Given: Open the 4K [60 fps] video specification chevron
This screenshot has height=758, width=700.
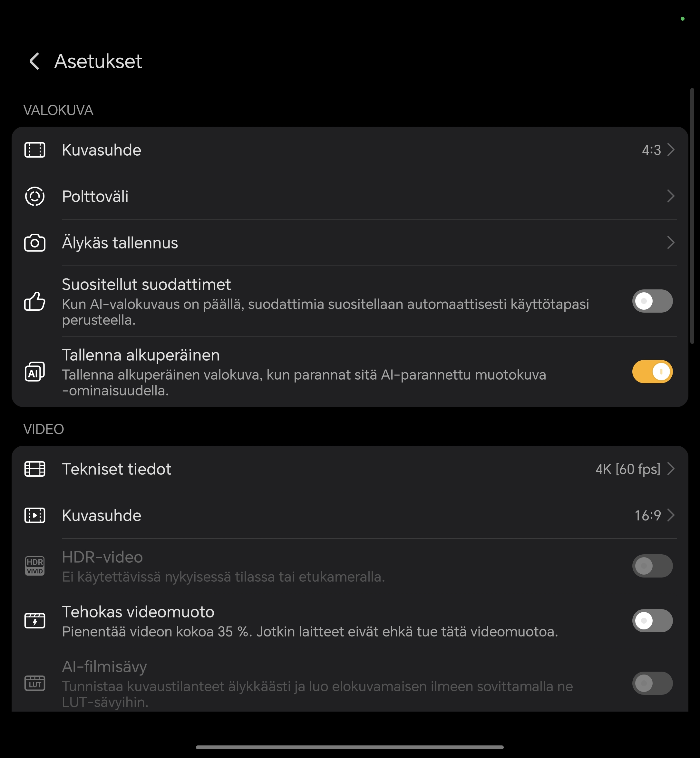Looking at the screenshot, I should click(671, 469).
